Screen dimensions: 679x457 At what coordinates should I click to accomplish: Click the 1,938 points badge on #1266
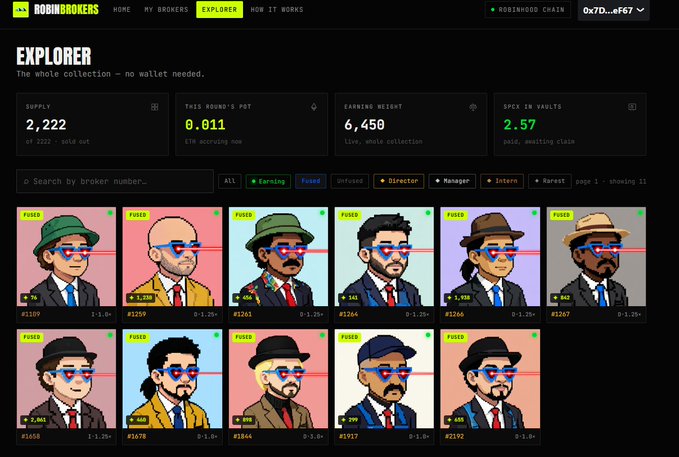[x=458, y=298]
